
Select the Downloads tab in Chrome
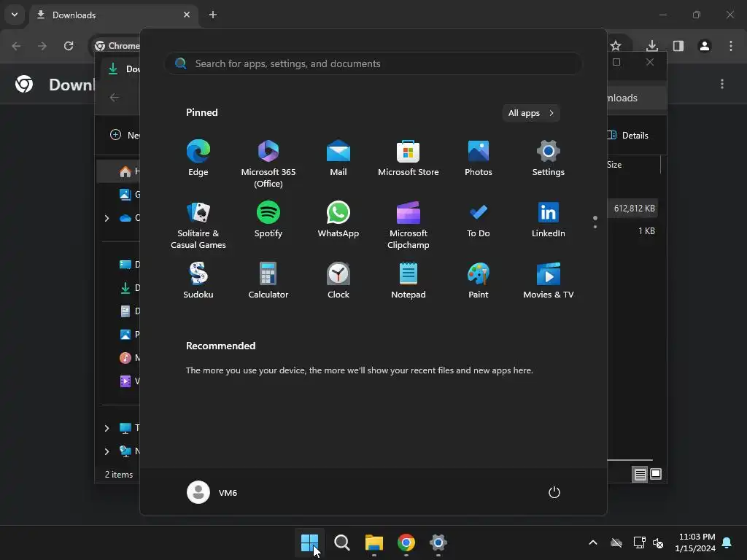click(113, 15)
